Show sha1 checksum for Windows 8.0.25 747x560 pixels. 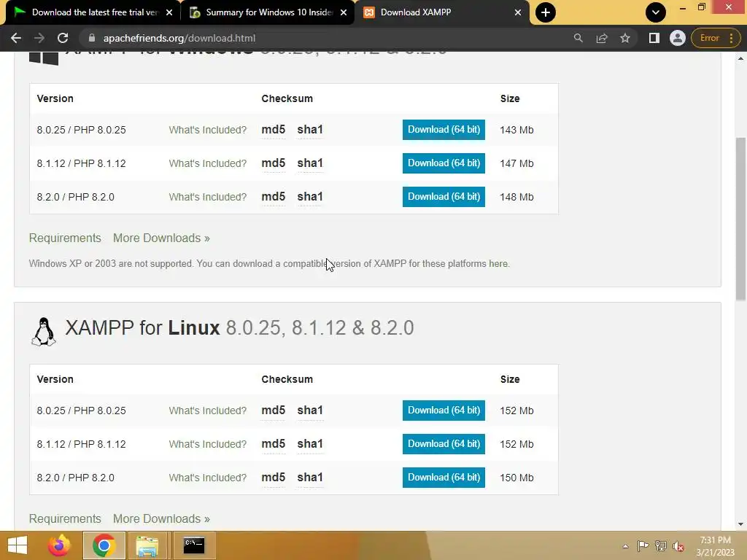pos(310,130)
